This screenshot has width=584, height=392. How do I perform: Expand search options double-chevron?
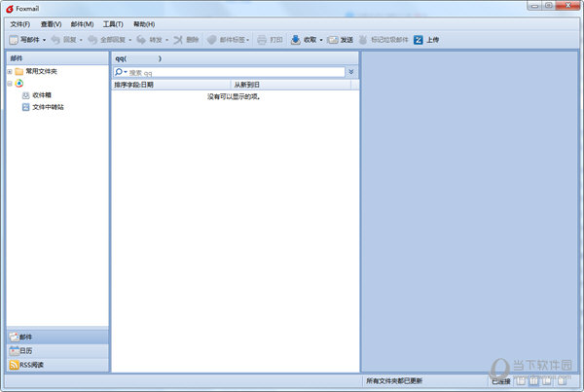[x=350, y=71]
